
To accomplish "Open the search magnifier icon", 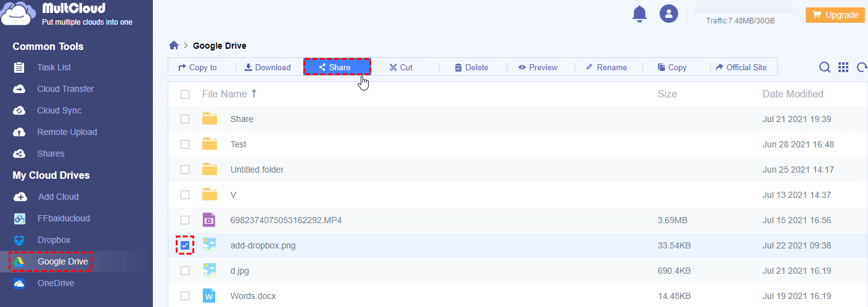I will 824,67.
